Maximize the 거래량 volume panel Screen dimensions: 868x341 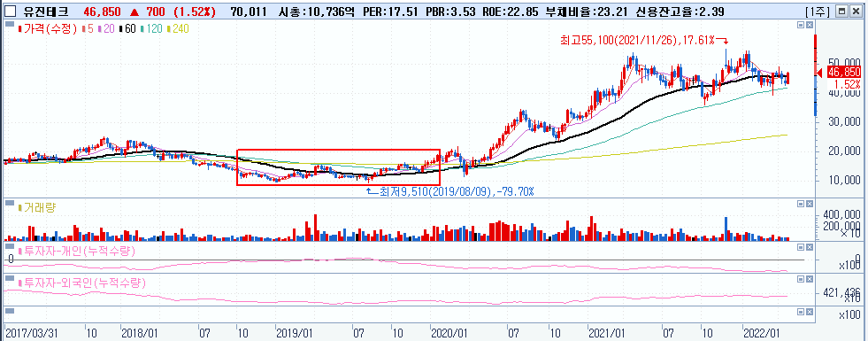801,204
